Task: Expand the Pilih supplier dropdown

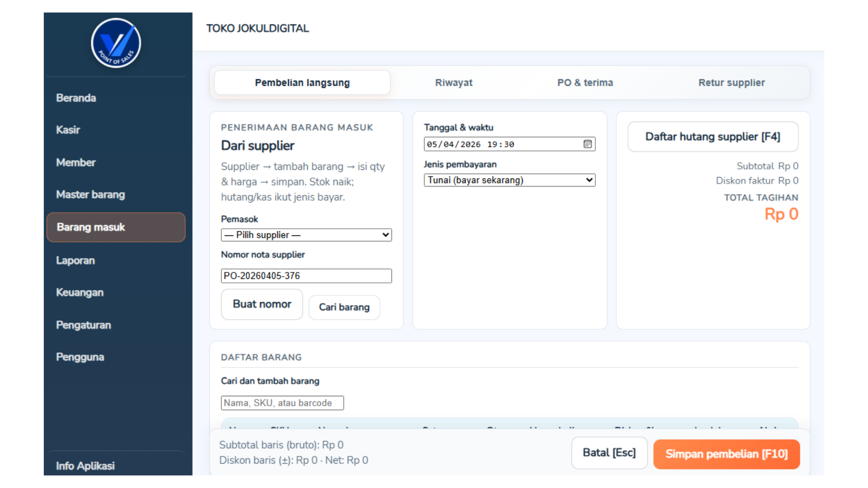Action: pos(306,235)
